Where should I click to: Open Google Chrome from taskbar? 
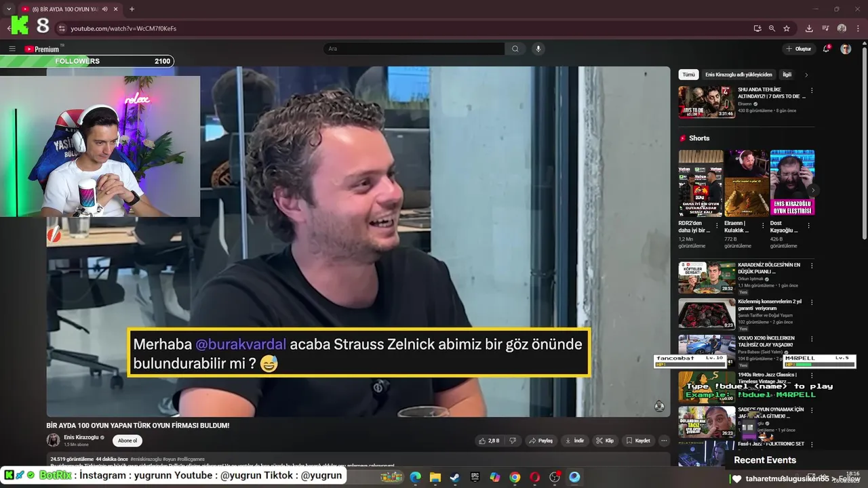click(515, 477)
